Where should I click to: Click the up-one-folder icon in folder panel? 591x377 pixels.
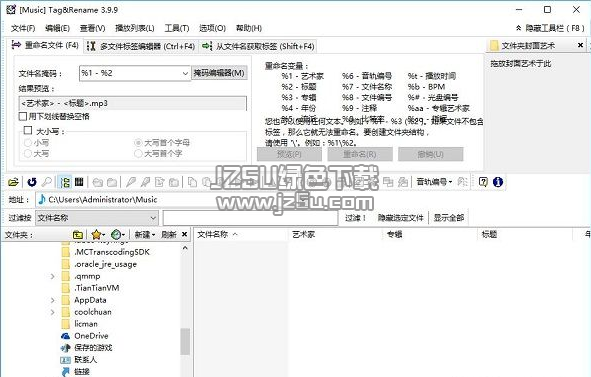78,234
